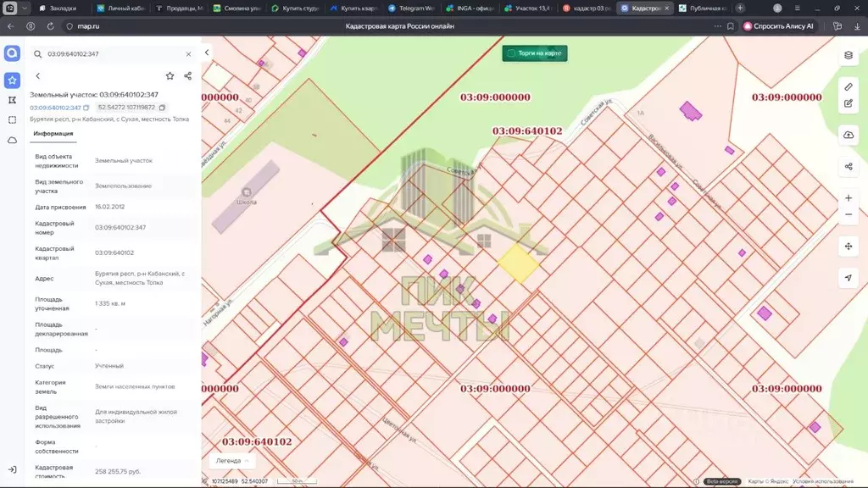Clear the cadastral number search field

[x=188, y=54]
